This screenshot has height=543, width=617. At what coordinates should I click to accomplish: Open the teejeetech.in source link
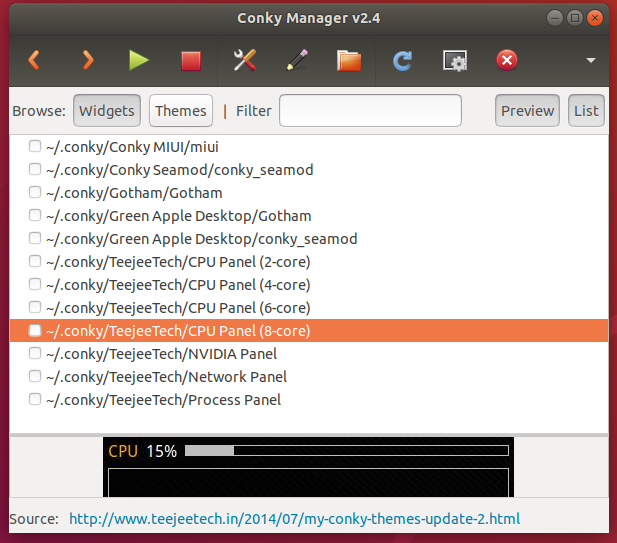tap(294, 519)
